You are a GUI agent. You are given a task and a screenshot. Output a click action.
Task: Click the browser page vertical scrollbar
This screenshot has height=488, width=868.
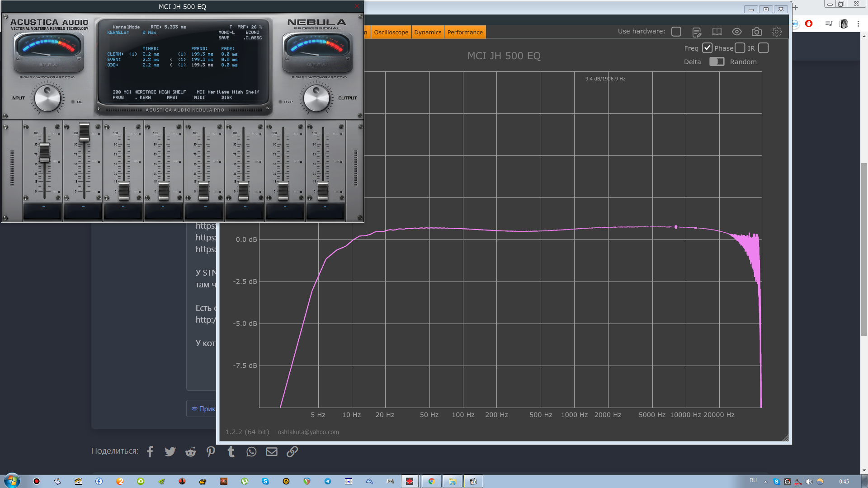coord(864,249)
